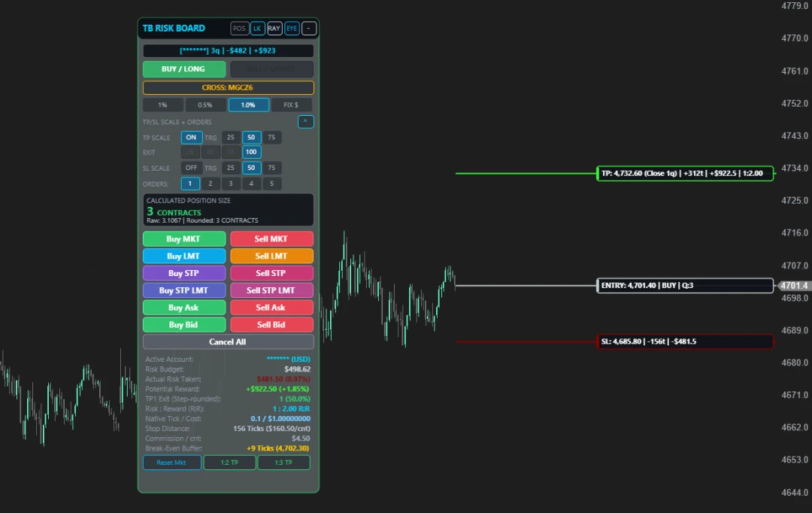
Task: Click the 3 CONTRACTS position size readout
Action: pos(174,211)
